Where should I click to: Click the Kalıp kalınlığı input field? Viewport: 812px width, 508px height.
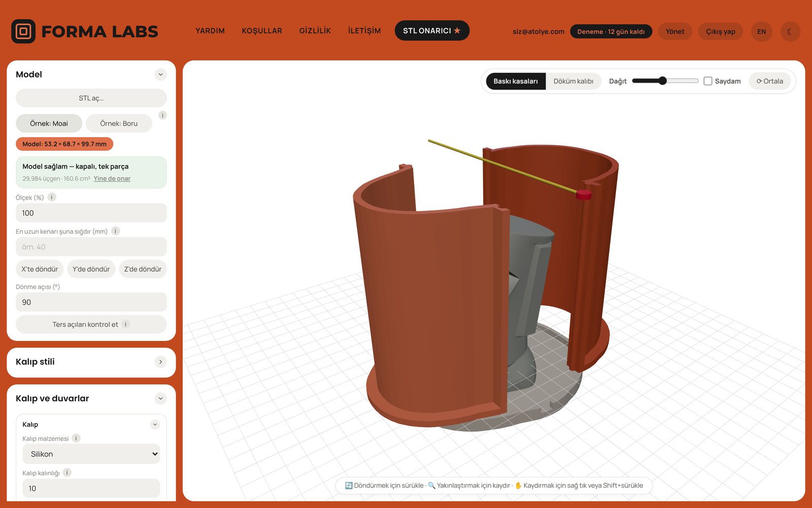[91, 488]
